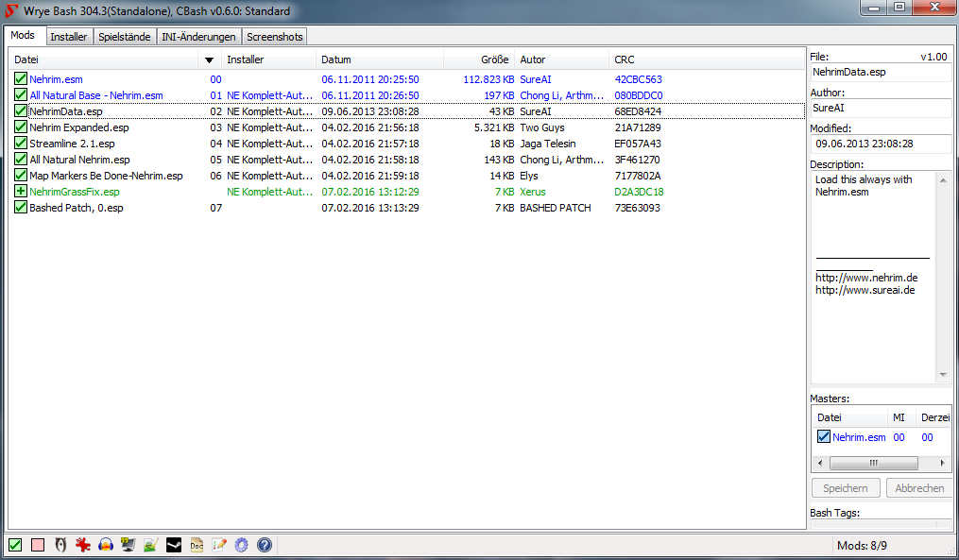Toggle the NehrimGrassFix.esp plus checkbox
The image size is (959, 560).
click(21, 192)
